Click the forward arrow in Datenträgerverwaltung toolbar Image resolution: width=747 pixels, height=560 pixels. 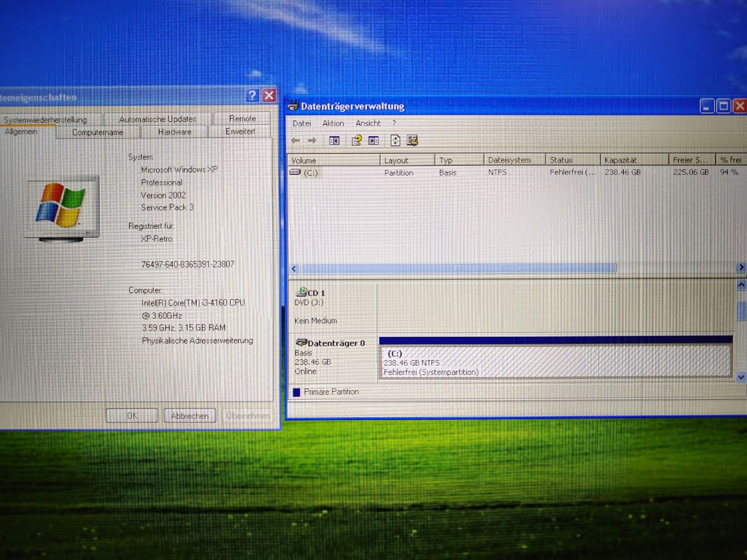coord(312,141)
